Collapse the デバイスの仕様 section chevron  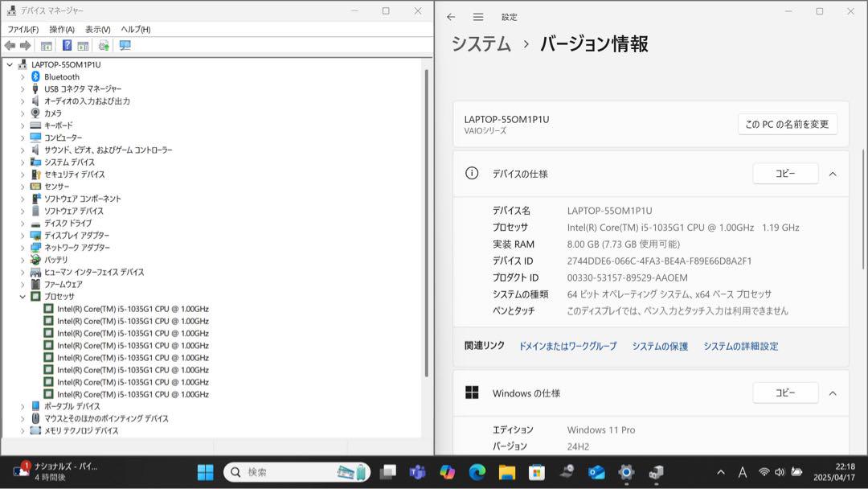point(833,174)
